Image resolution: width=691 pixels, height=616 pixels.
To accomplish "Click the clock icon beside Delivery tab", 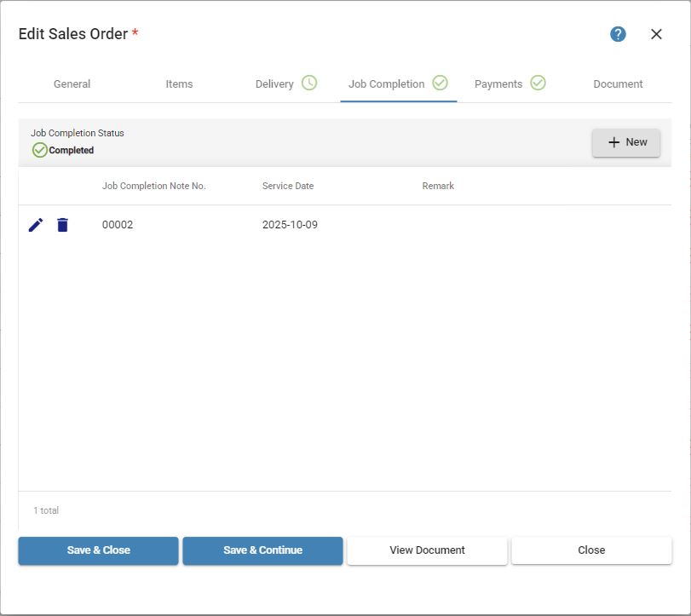I will (309, 83).
